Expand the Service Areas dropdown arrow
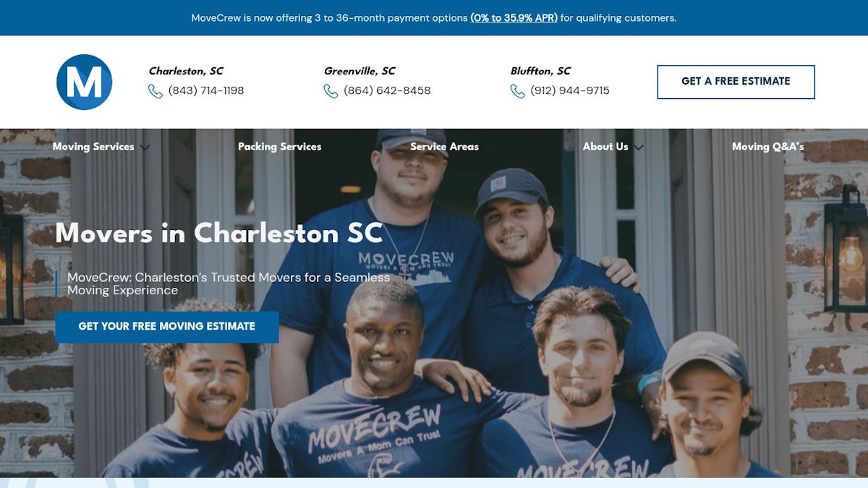This screenshot has height=488, width=868. [489, 147]
